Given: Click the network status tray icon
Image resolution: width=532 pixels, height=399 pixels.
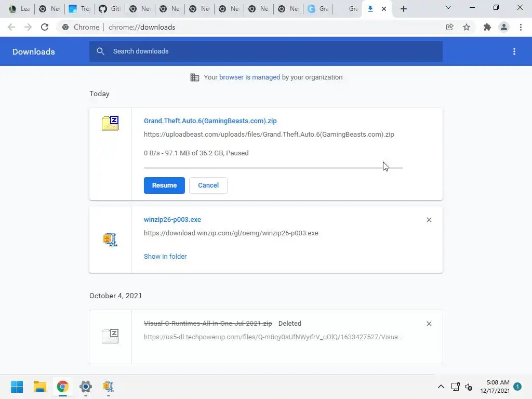Looking at the screenshot, I should tap(455, 387).
